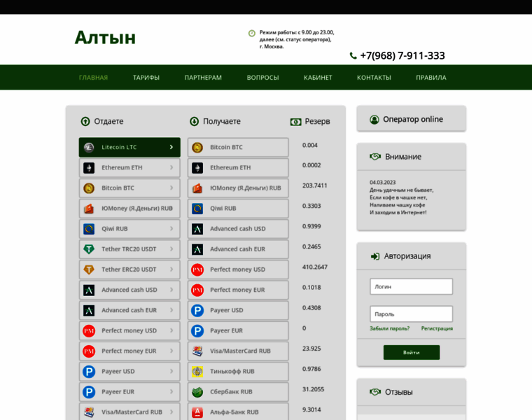Click the reserve value 203.7411
The height and width of the screenshot is (420, 532).
point(315,185)
